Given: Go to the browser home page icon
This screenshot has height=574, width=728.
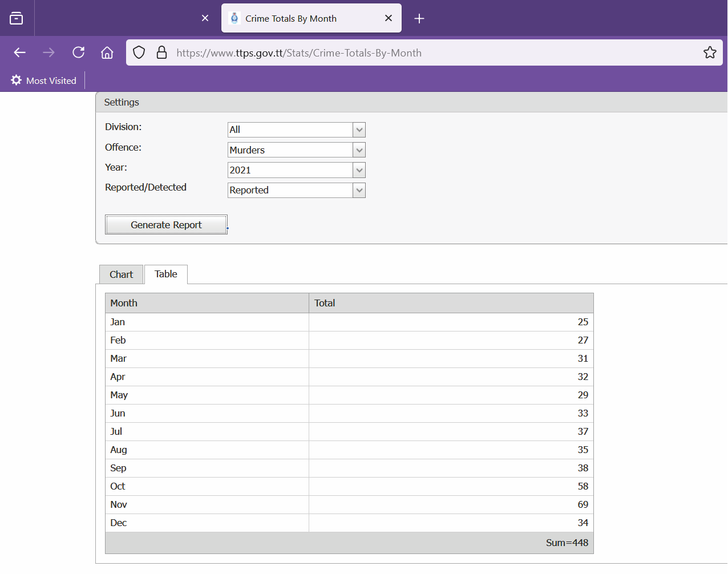Looking at the screenshot, I should (x=107, y=52).
